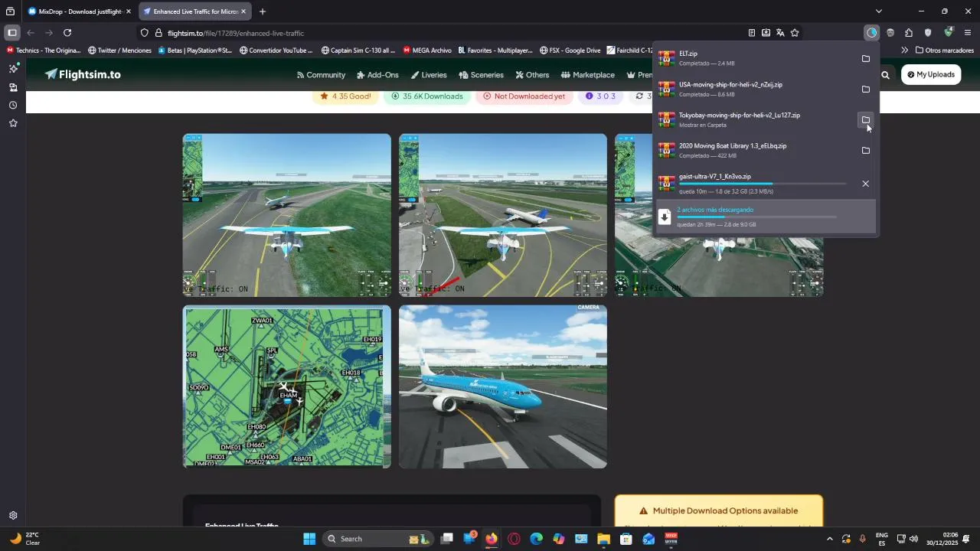Open the Firefox account avatar icon
Viewport: 980px width, 551px height.
[x=890, y=33]
